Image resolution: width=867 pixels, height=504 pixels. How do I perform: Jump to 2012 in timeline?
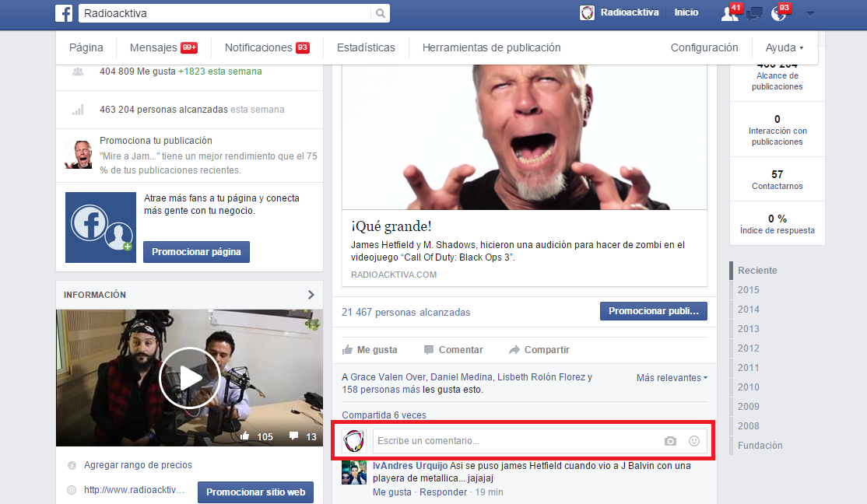pyautogui.click(x=748, y=348)
